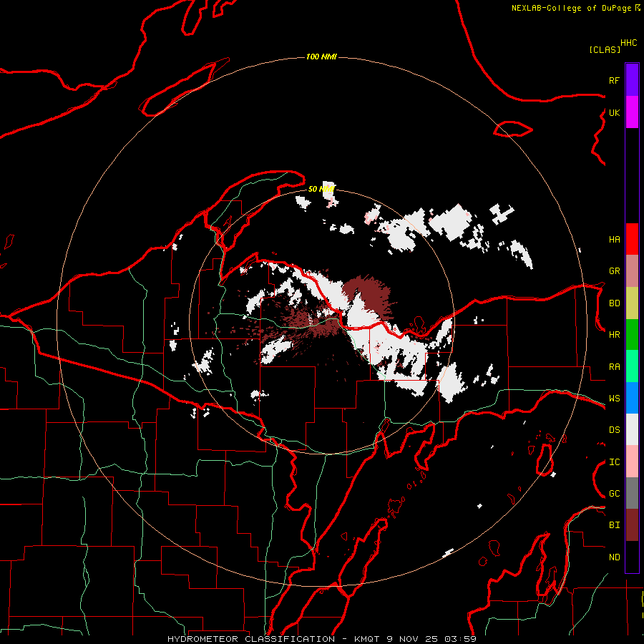Click the HHC product label
The image size is (644, 644).
[x=629, y=43]
